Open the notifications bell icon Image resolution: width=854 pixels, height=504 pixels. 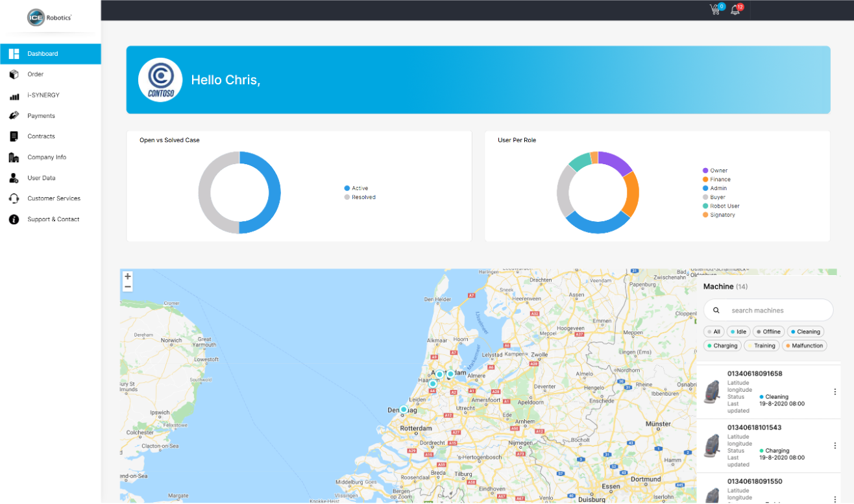[x=735, y=10]
